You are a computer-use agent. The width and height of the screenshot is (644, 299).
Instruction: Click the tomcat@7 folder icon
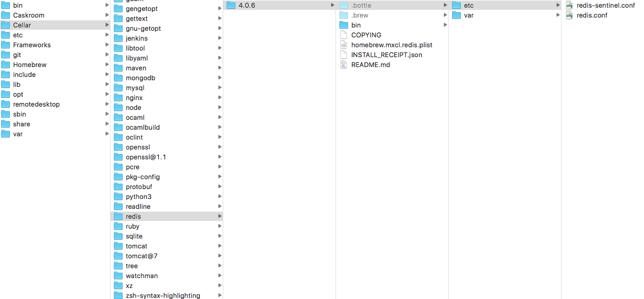(x=118, y=256)
